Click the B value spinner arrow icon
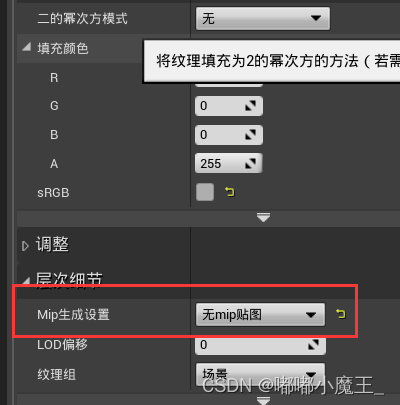The height and width of the screenshot is (405, 400). pos(250,135)
